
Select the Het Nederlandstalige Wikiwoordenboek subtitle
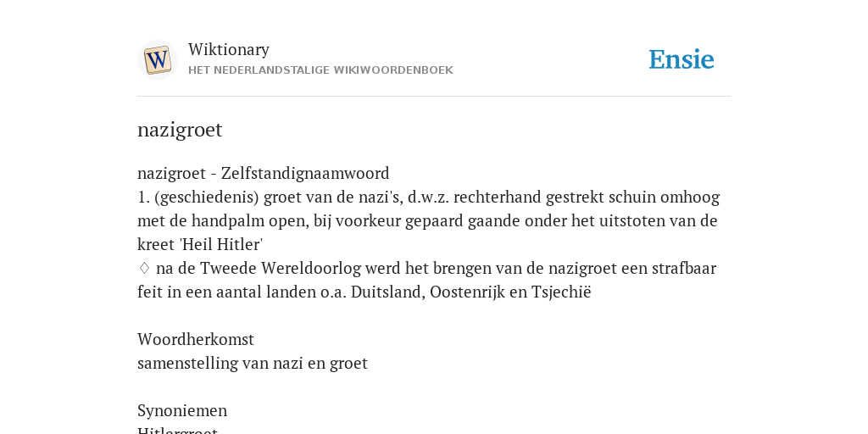(320, 70)
